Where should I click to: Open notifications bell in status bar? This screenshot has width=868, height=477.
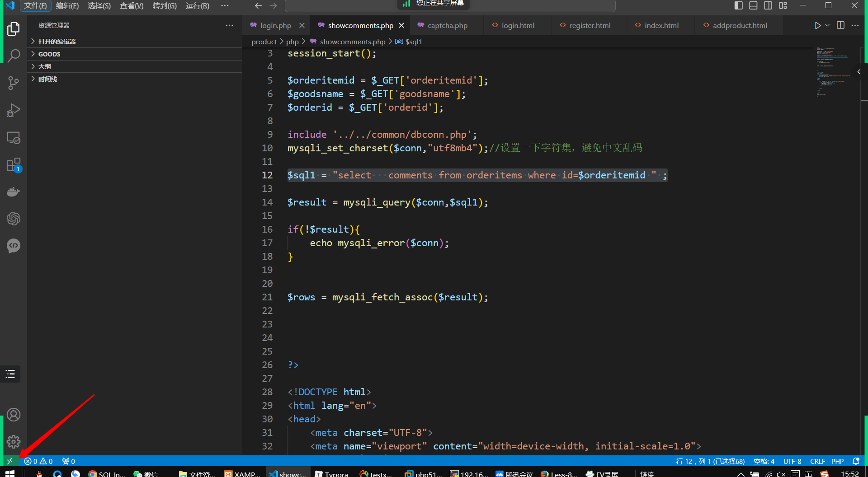856,461
